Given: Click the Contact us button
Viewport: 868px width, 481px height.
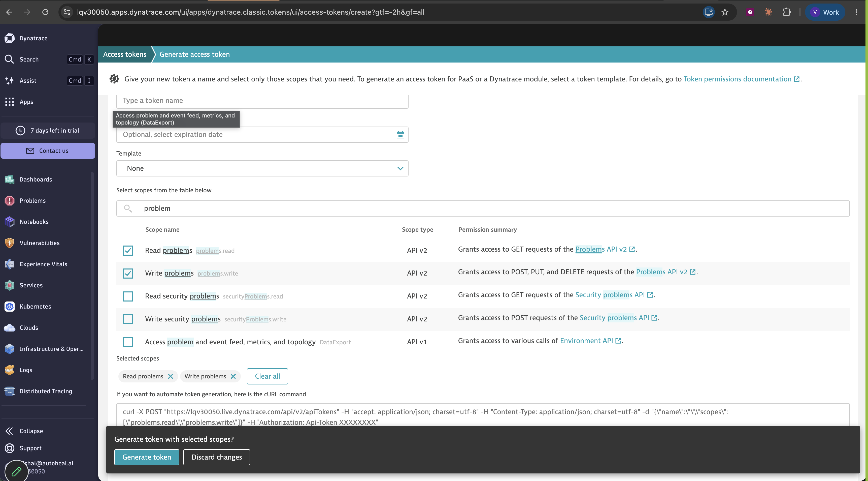Looking at the screenshot, I should pos(48,151).
